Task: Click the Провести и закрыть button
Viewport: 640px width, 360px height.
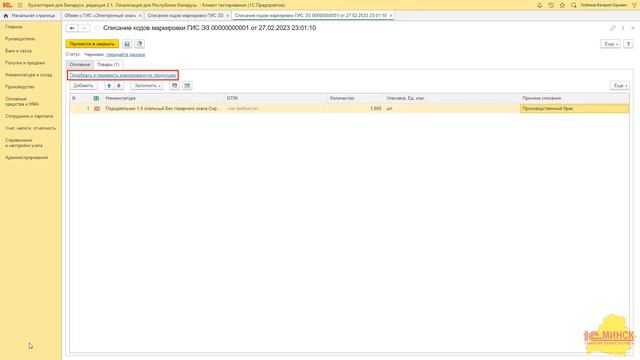Action: (92, 44)
